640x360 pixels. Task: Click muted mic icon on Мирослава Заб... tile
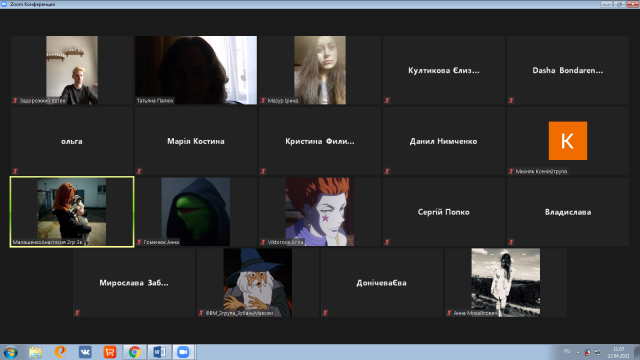(77, 313)
